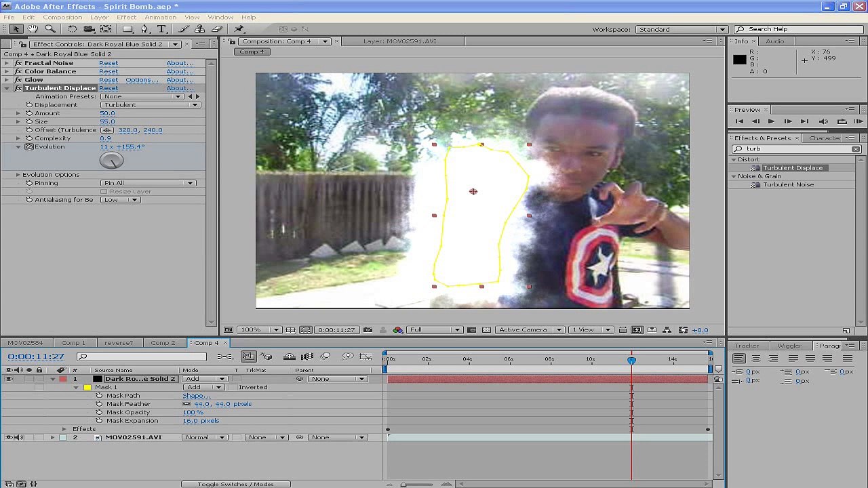
Task: Select the Rotation tool
Action: click(72, 29)
